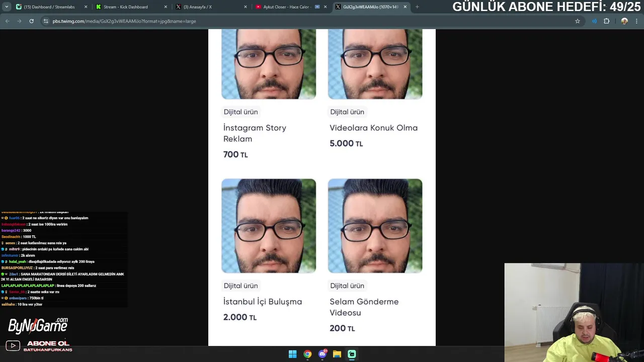The height and width of the screenshot is (362, 644).
Task: Click the 2.000 TL price
Action: click(240, 317)
